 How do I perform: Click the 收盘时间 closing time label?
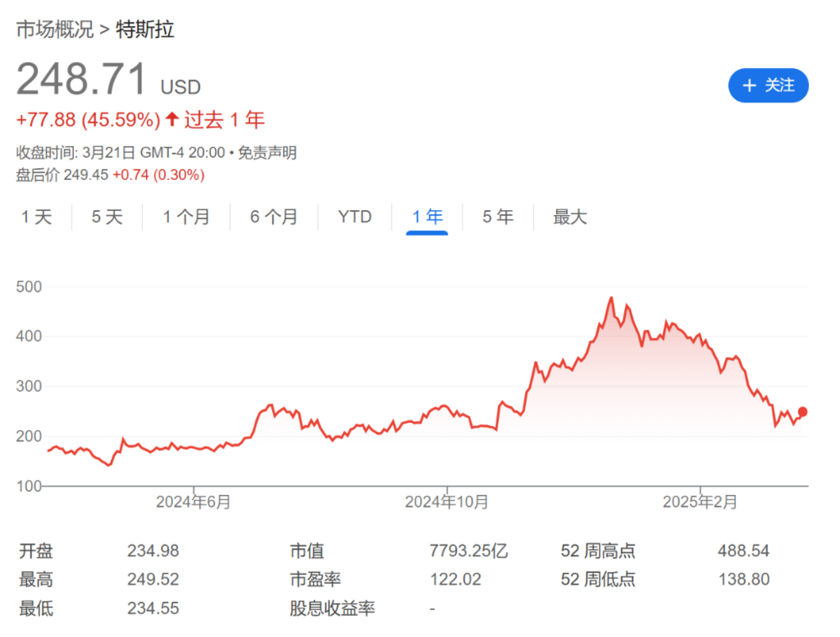tap(47, 153)
